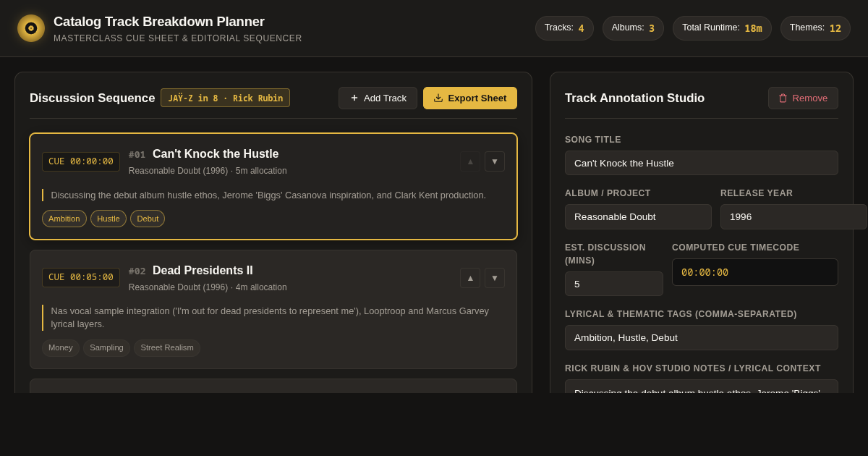Click the Hustle tag chip
Viewport: 868px width, 456px height.
(x=109, y=219)
